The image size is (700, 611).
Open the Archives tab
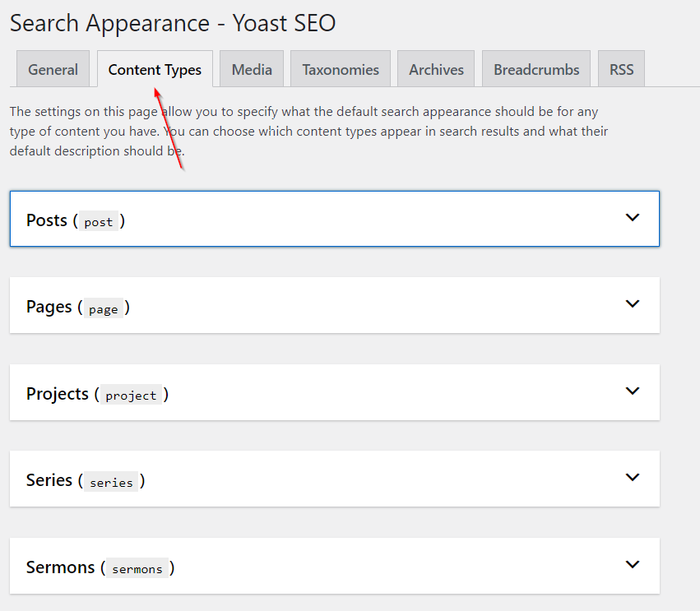click(x=436, y=70)
